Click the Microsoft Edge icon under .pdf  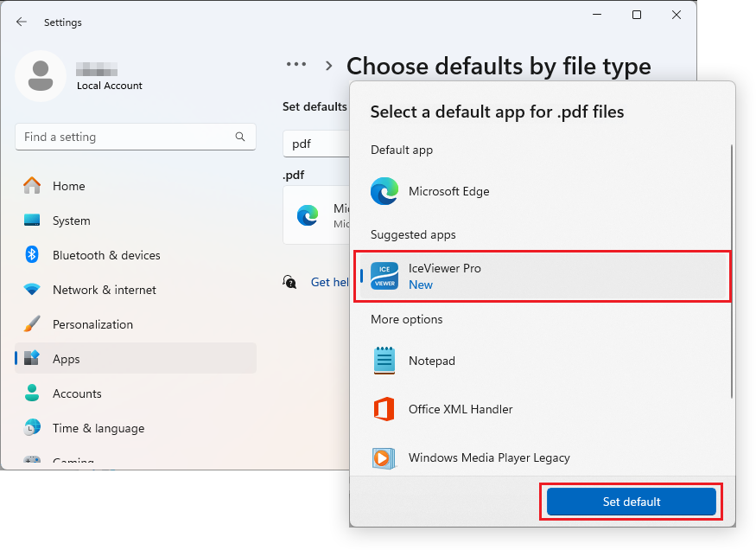(308, 215)
